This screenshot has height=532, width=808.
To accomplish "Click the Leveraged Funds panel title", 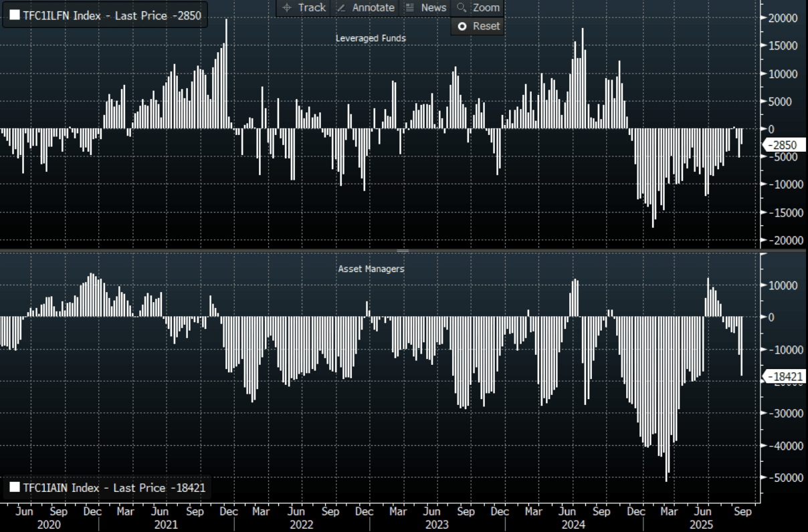I will pos(371,39).
